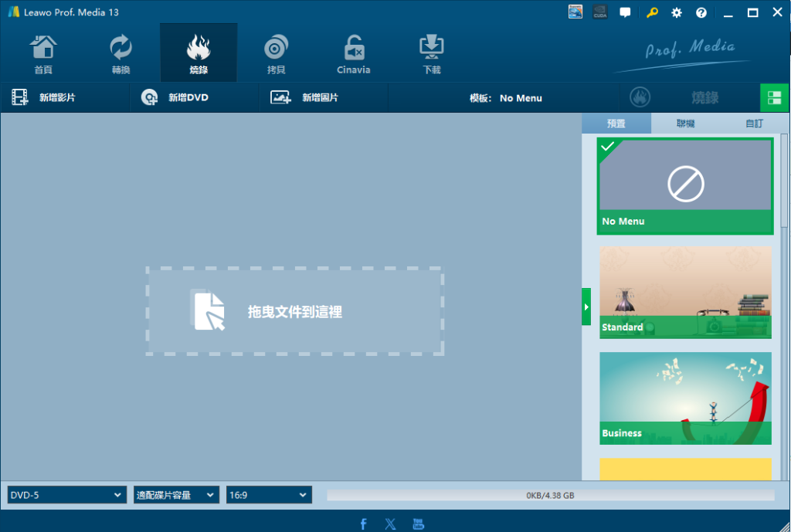Image resolution: width=791 pixels, height=532 pixels.
Task: Select the yellow template thumbnail at bottom
Action: point(685,469)
